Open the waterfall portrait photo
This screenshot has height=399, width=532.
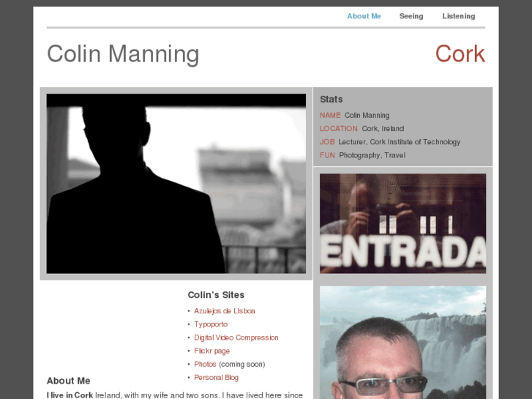[x=402, y=343]
